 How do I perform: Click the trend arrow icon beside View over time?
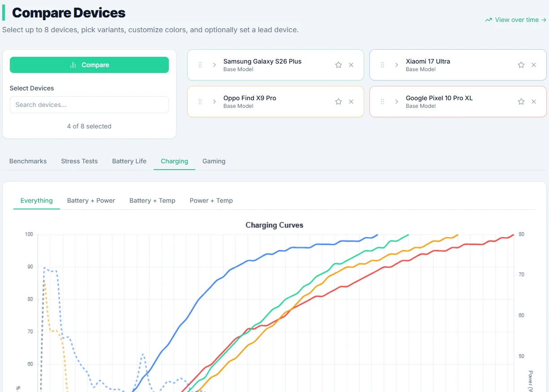click(x=489, y=20)
